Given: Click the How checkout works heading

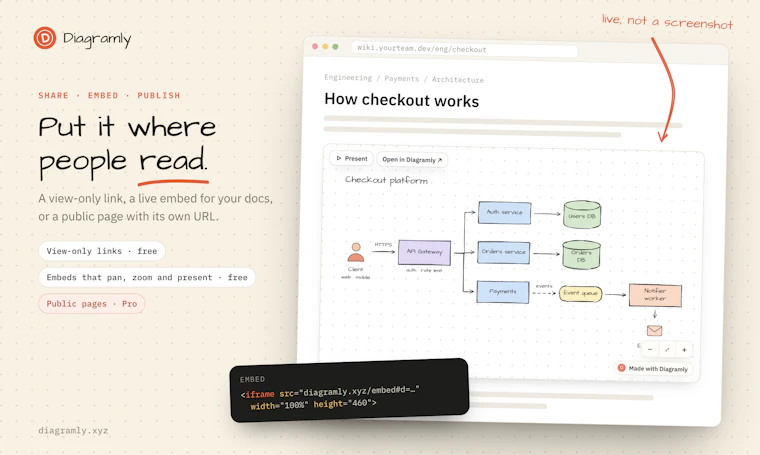Looking at the screenshot, I should point(401,100).
